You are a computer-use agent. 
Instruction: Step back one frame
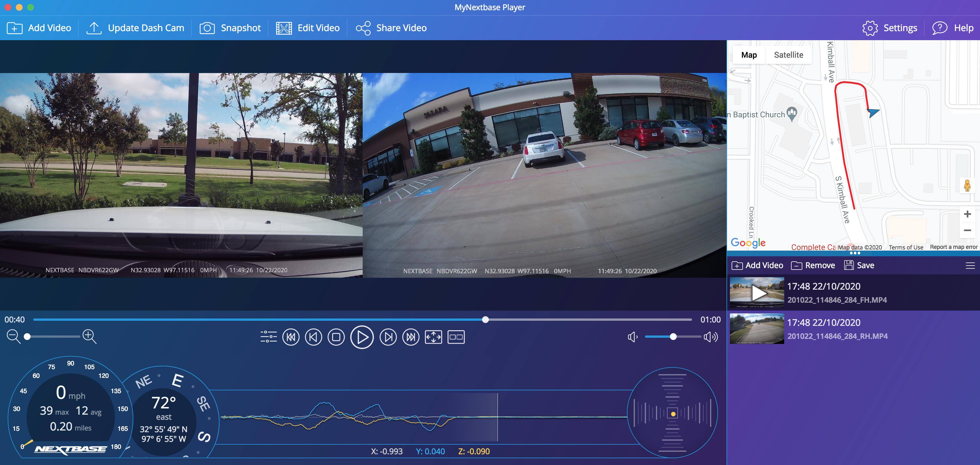coord(313,337)
